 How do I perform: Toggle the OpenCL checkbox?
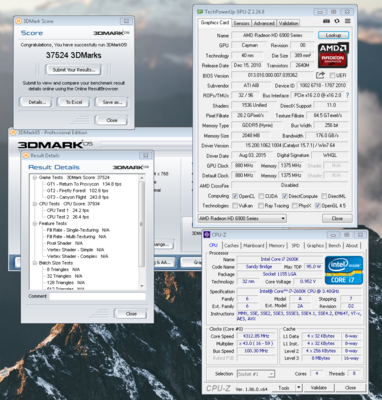(x=235, y=196)
